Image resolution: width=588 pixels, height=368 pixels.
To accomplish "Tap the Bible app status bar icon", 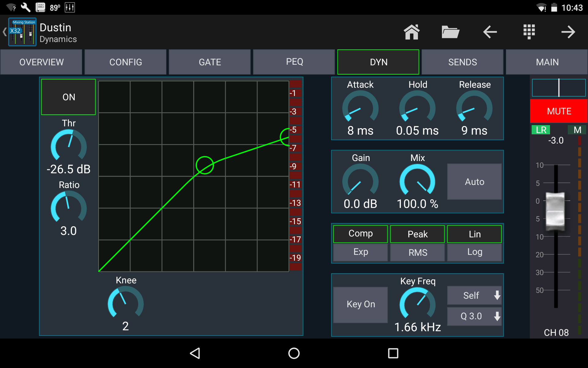I will (x=40, y=7).
